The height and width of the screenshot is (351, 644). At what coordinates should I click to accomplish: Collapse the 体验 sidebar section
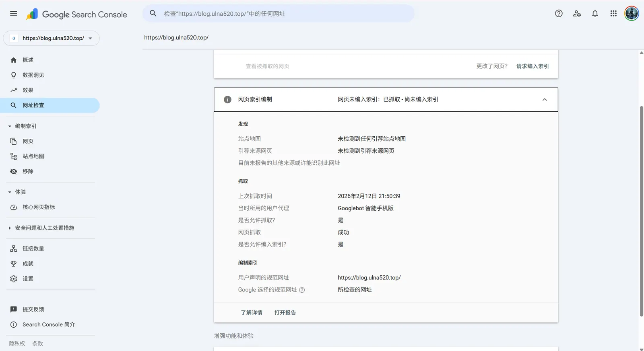(10, 192)
